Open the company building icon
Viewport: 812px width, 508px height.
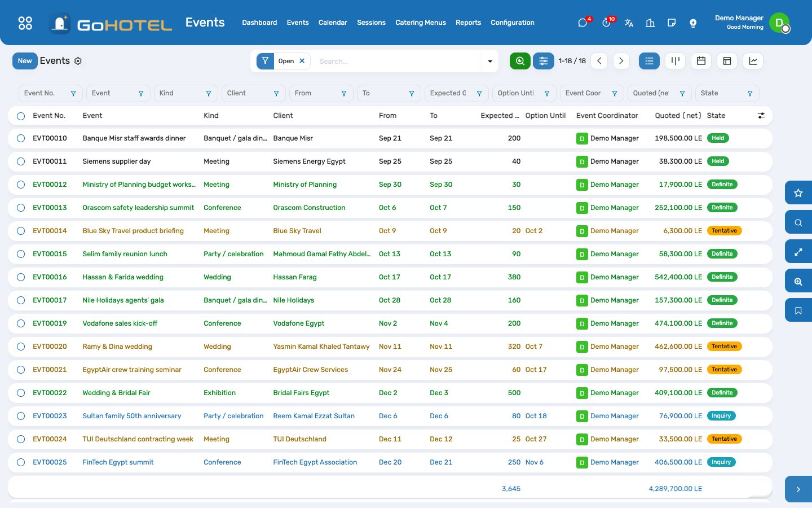(x=650, y=23)
